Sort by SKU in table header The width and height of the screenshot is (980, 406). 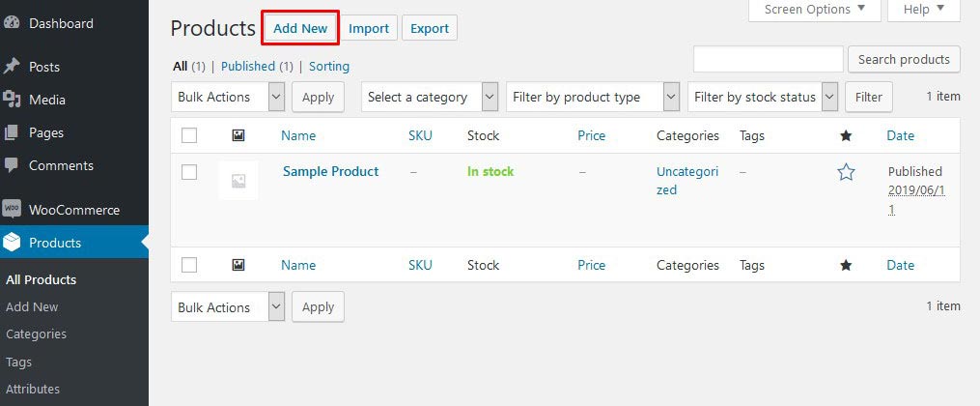420,135
